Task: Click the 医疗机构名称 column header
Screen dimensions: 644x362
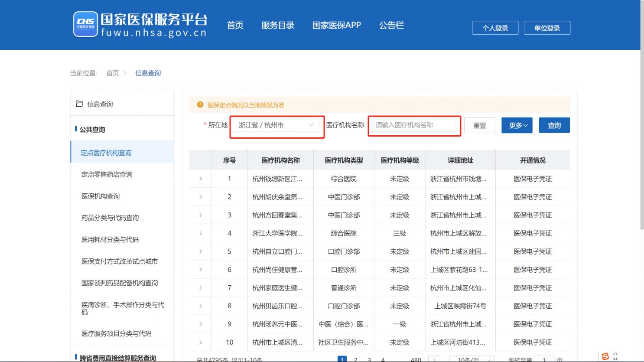Action: (x=280, y=160)
